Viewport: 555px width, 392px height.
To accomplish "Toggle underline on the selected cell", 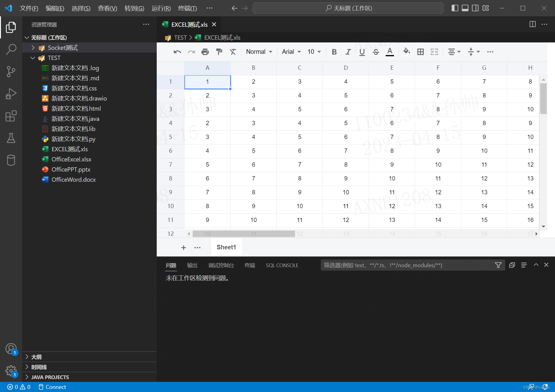I will point(362,52).
